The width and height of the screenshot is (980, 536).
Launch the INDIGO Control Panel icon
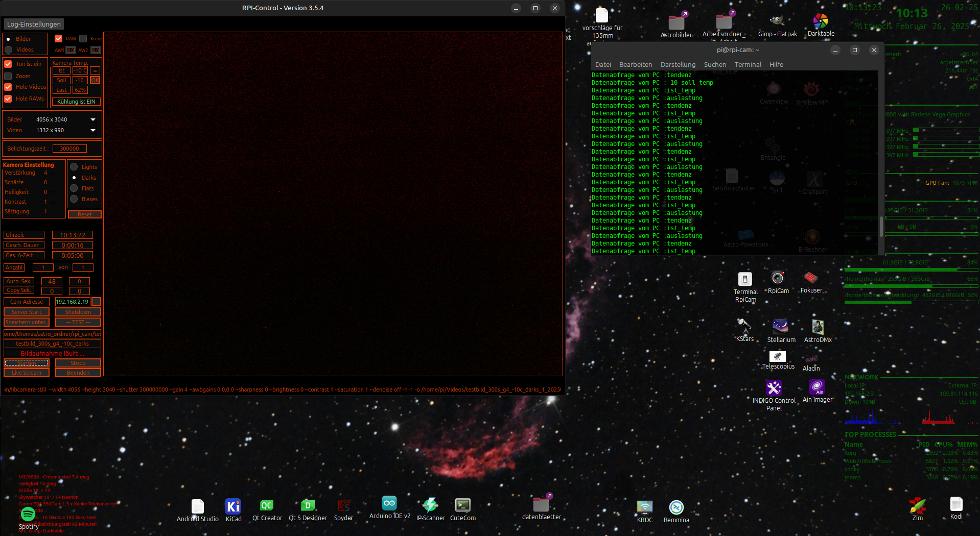[774, 395]
